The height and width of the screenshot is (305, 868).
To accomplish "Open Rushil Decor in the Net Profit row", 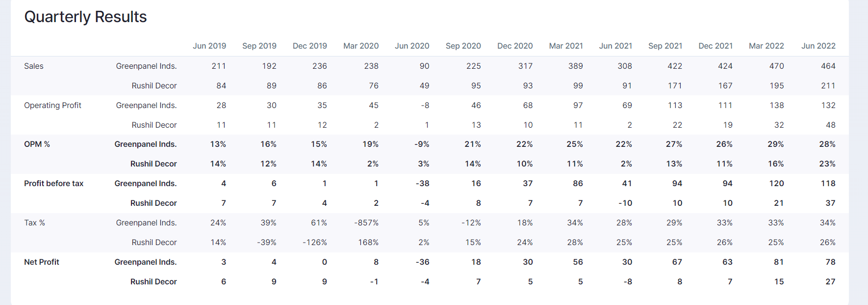I will 153,281.
